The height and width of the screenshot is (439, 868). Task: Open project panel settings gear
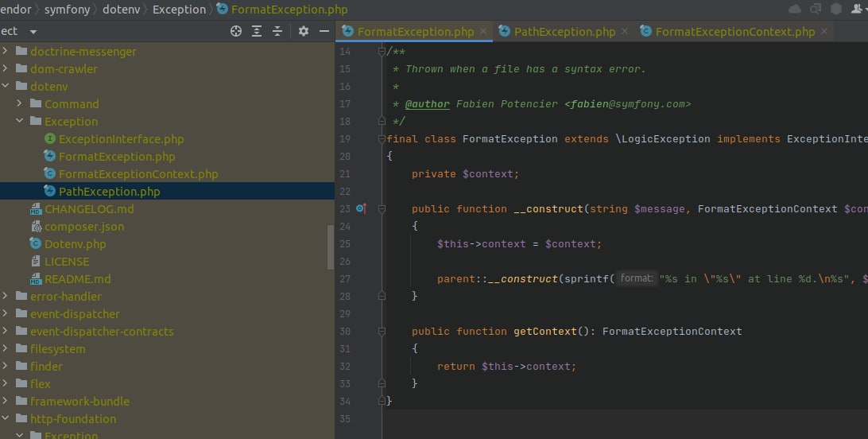(304, 32)
